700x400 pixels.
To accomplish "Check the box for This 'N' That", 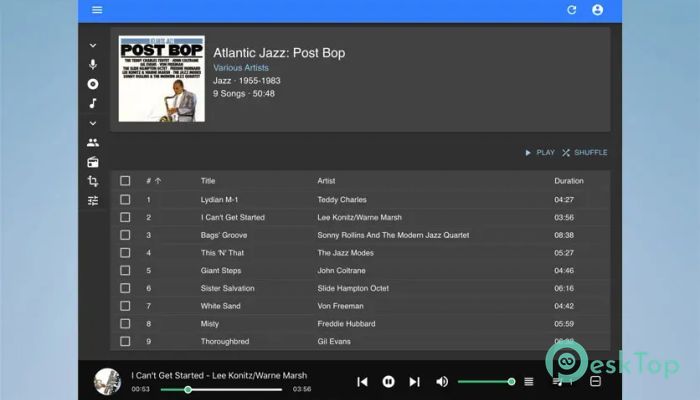I will (x=125, y=253).
